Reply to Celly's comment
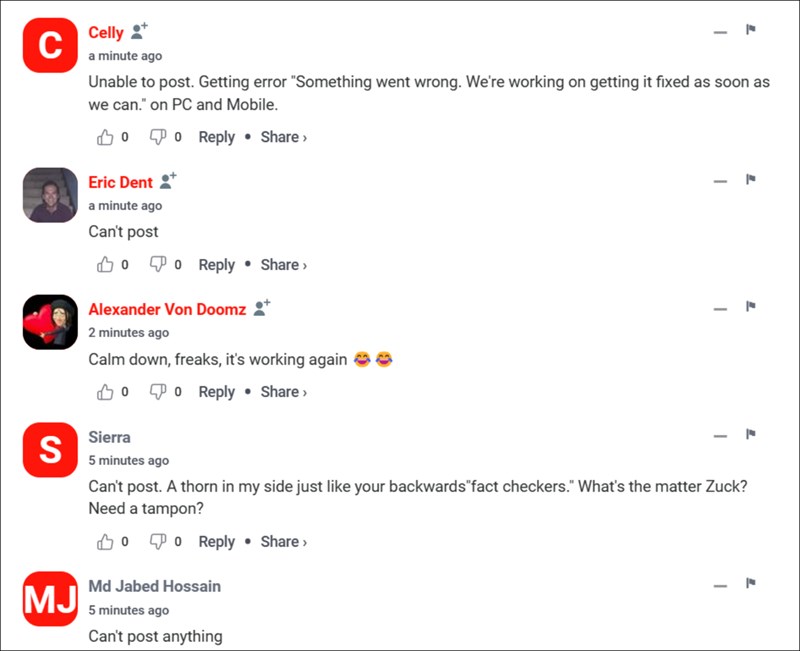 point(216,137)
